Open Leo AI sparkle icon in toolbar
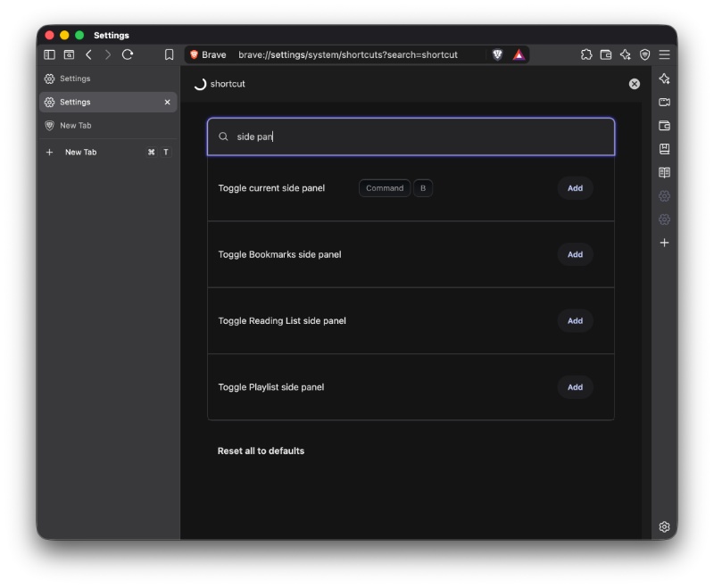This screenshot has width=714, height=588. 626,54
